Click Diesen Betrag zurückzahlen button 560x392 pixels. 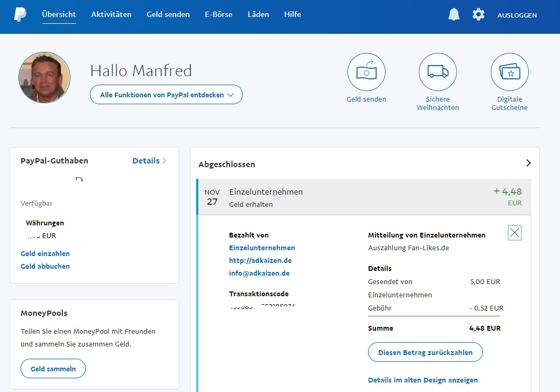[425, 352]
